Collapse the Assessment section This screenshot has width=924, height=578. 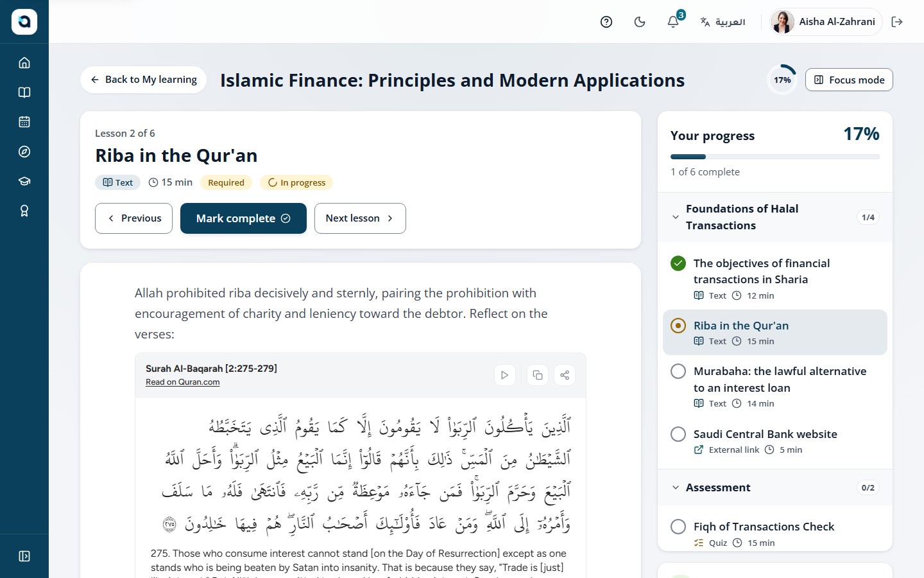click(775, 487)
